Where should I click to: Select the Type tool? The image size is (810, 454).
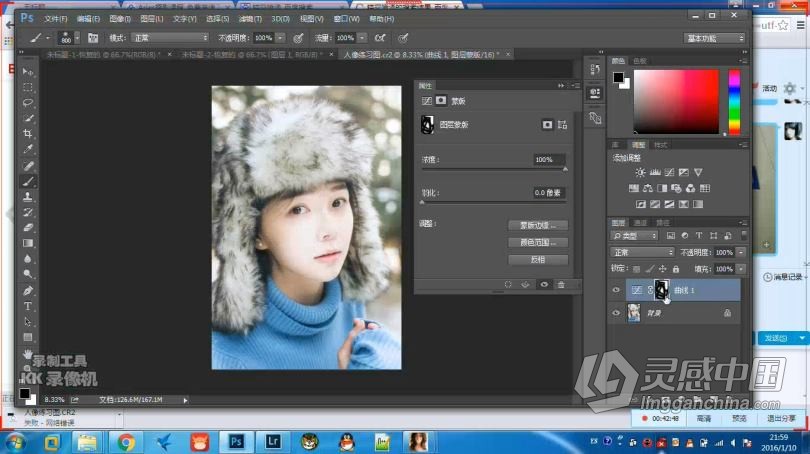(x=28, y=306)
